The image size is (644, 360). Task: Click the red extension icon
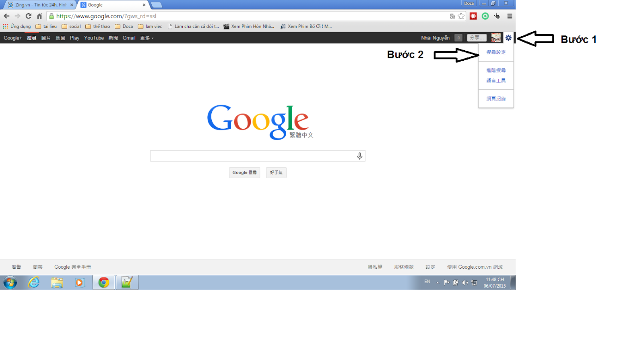pyautogui.click(x=473, y=16)
